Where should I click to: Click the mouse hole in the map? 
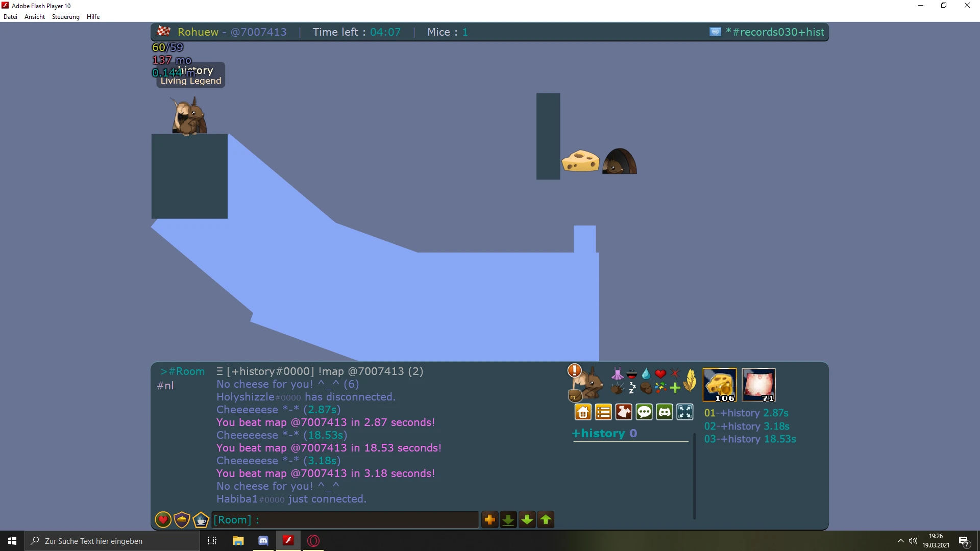tap(620, 161)
